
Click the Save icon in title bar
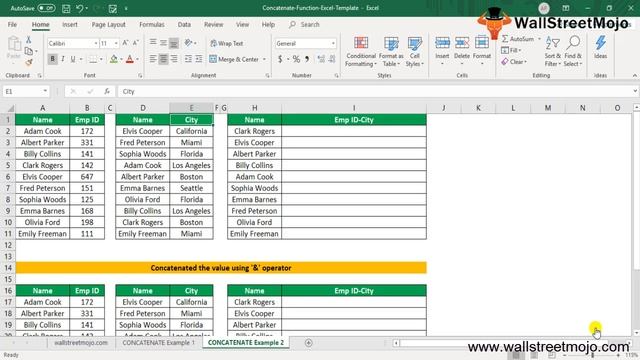[66, 8]
